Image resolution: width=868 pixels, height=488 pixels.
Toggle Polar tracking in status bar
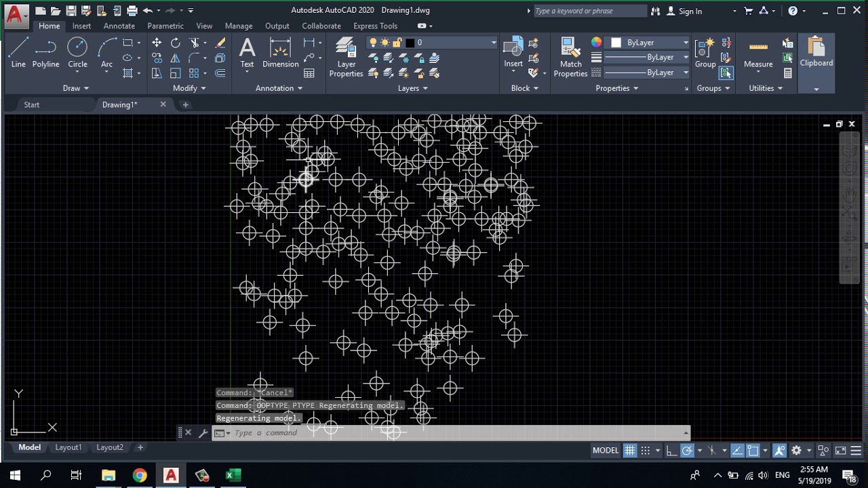[687, 450]
